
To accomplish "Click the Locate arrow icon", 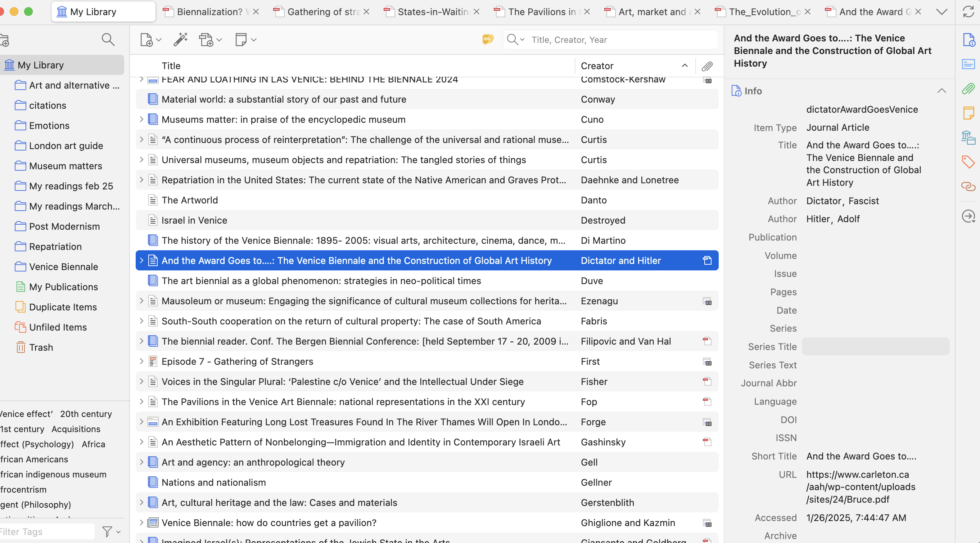I will tap(968, 216).
